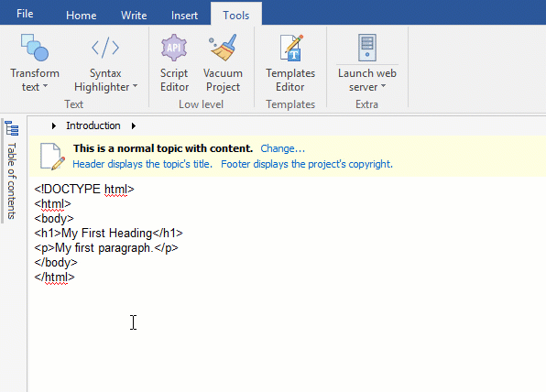Switch to the Insert tab

pyautogui.click(x=184, y=16)
